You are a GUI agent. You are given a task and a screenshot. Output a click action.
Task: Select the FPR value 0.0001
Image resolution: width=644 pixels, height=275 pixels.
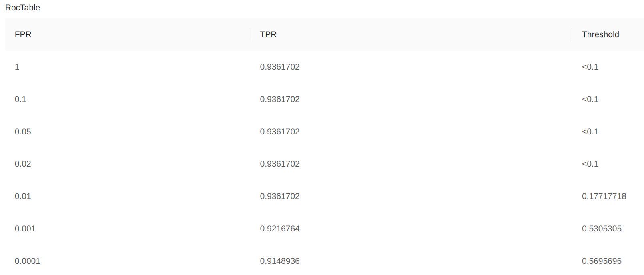click(27, 261)
